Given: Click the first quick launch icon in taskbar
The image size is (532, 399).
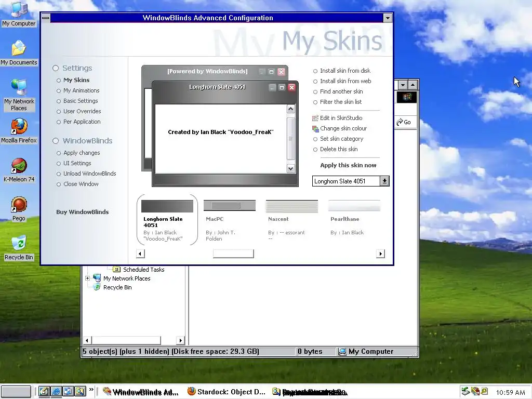Looking at the screenshot, I should (x=44, y=391).
